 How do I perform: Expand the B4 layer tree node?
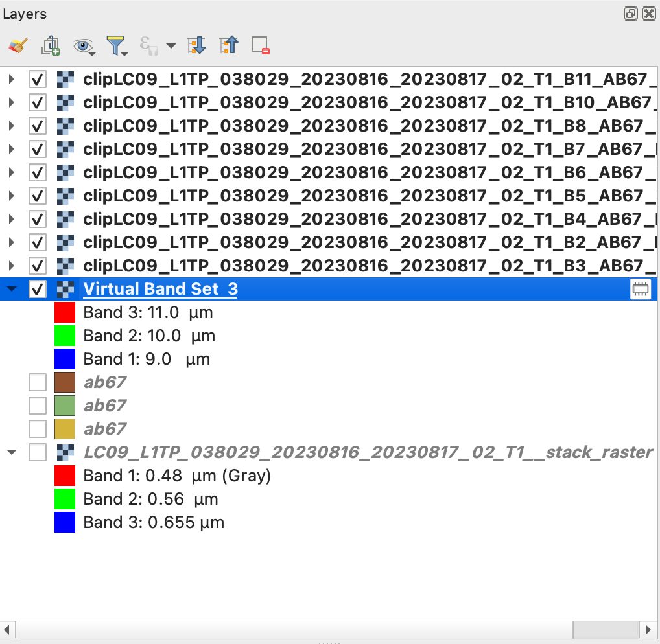click(x=12, y=219)
